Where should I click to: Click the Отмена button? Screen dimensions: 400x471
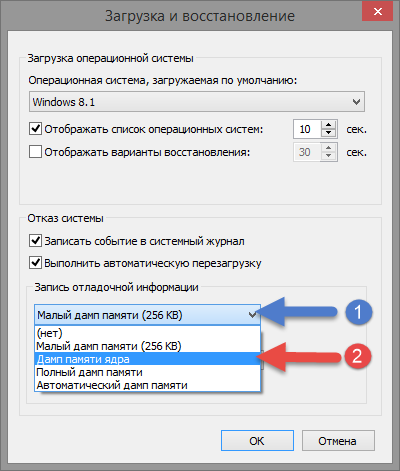[x=338, y=441]
